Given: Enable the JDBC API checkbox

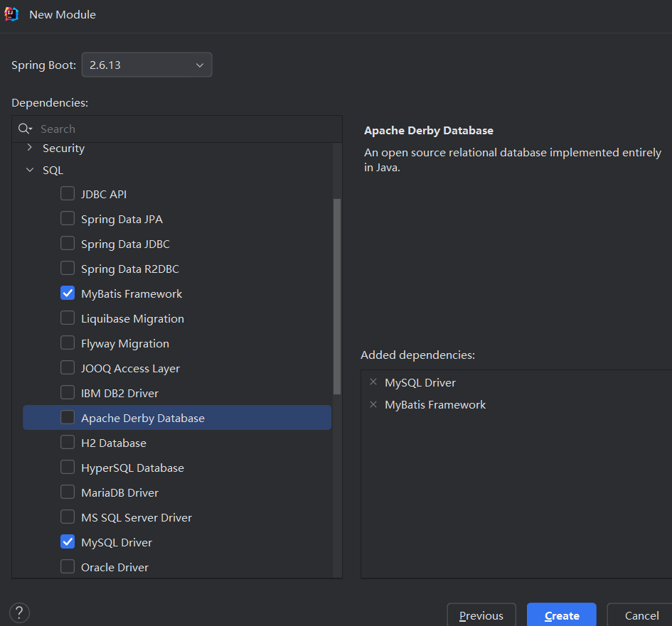Looking at the screenshot, I should tap(68, 193).
